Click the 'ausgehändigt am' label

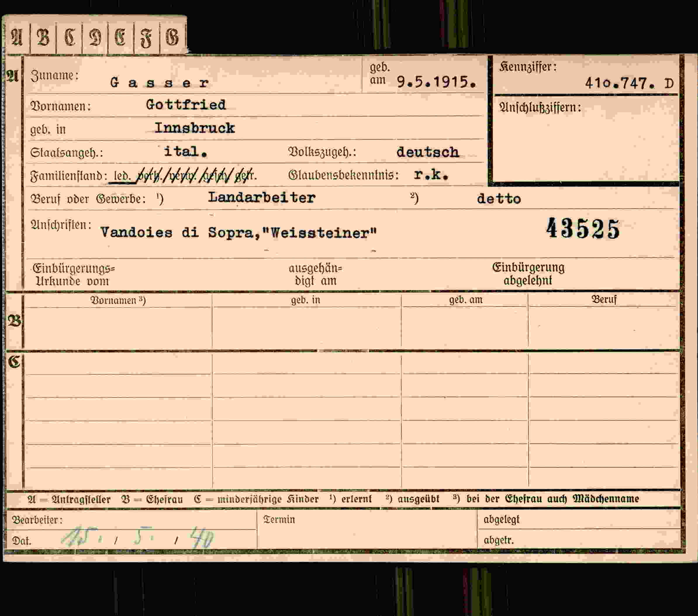pos(316,275)
